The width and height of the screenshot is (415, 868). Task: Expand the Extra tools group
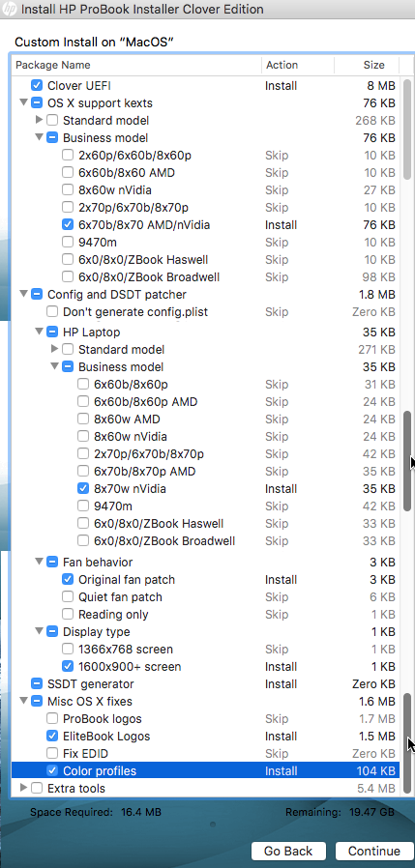point(23,788)
